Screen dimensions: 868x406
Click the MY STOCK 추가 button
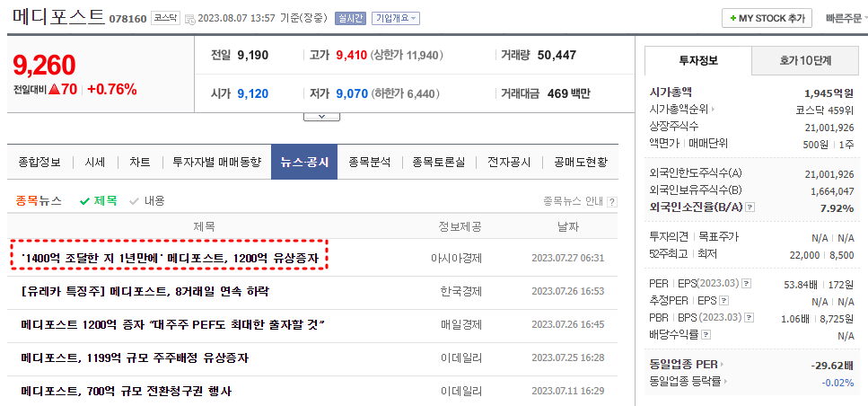tap(767, 18)
